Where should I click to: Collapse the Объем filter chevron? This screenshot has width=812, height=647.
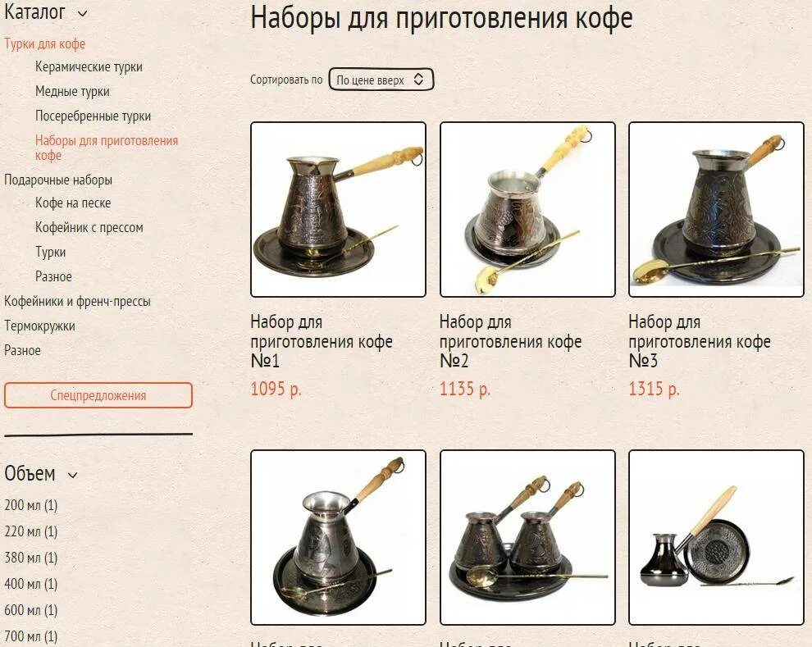(72, 475)
